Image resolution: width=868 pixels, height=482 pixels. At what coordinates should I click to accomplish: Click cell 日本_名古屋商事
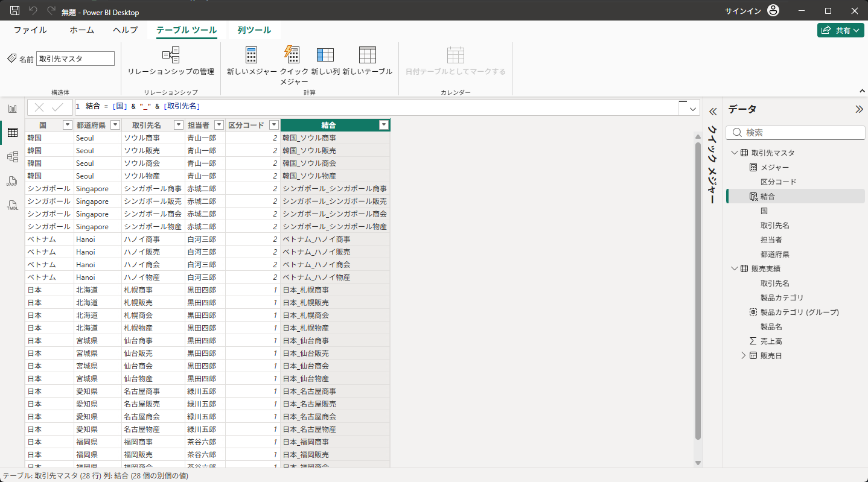335,391
